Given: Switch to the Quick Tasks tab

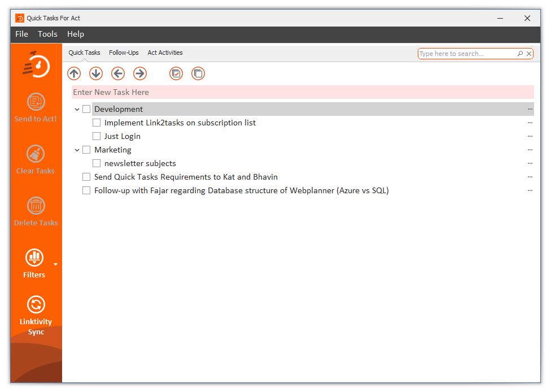Looking at the screenshot, I should tap(84, 53).
